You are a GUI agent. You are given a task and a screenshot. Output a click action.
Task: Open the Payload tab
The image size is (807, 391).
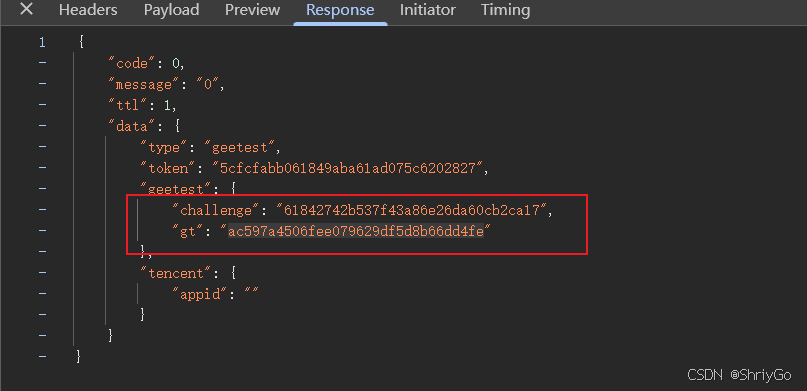(171, 10)
